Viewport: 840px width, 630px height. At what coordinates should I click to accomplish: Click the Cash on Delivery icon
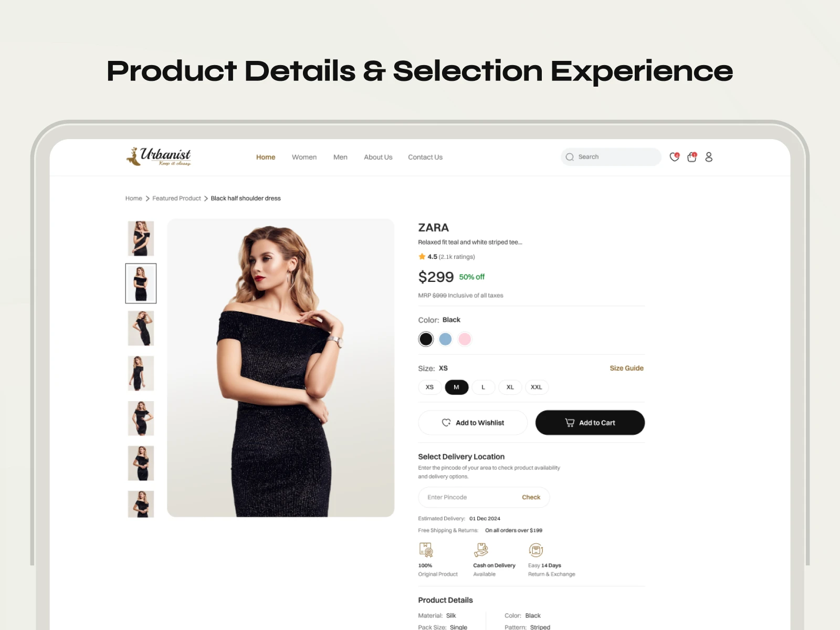coord(481,550)
